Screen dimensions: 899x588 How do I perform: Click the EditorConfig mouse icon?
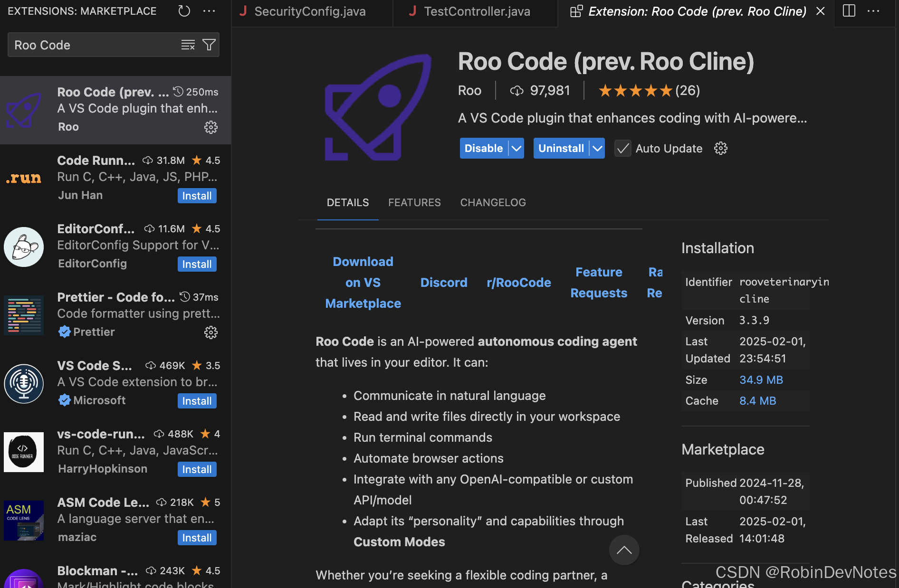pyautogui.click(x=23, y=247)
